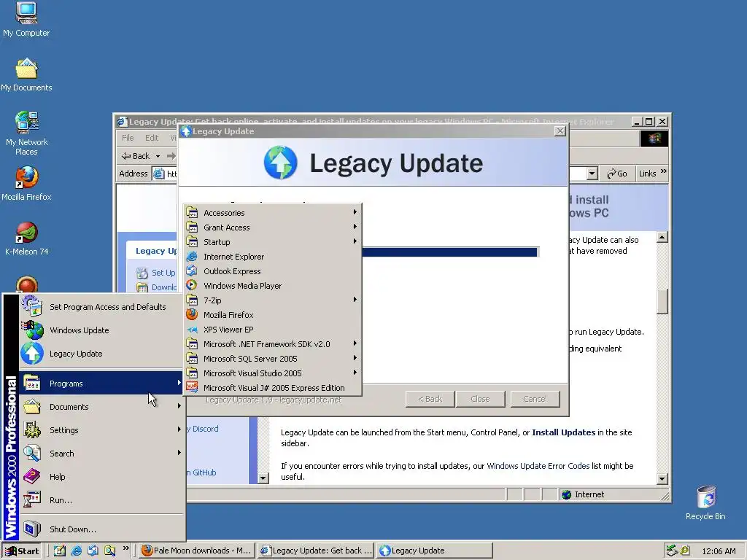Click the Show Desktop quick launch icon
The height and width of the screenshot is (560, 747).
(x=60, y=551)
